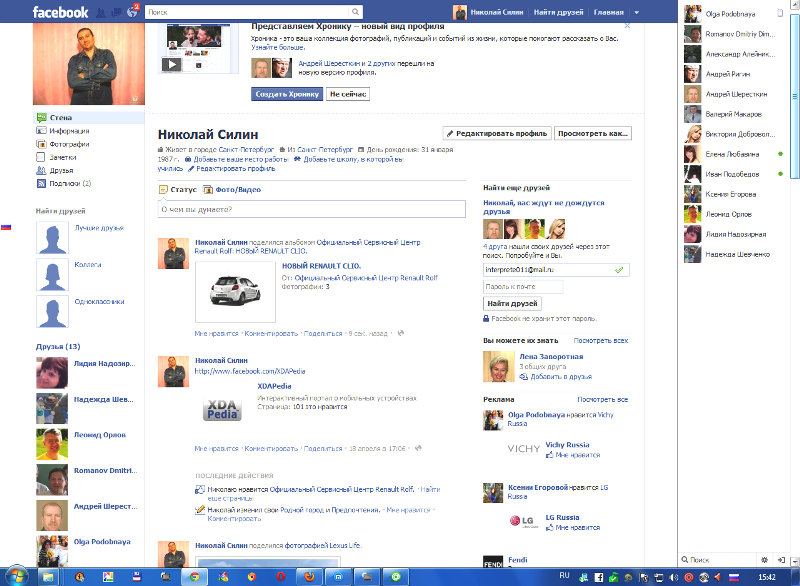Open the Друзья (13) heading link

[58, 347]
